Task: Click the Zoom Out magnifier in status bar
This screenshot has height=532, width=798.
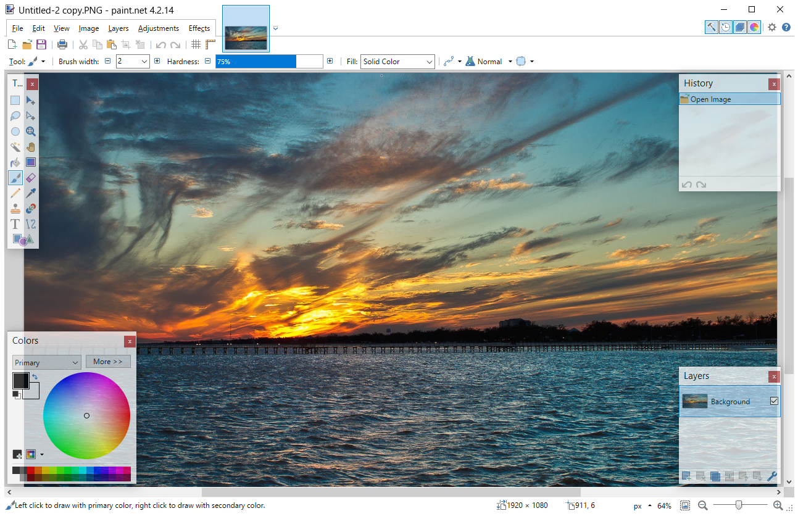Action: point(702,505)
